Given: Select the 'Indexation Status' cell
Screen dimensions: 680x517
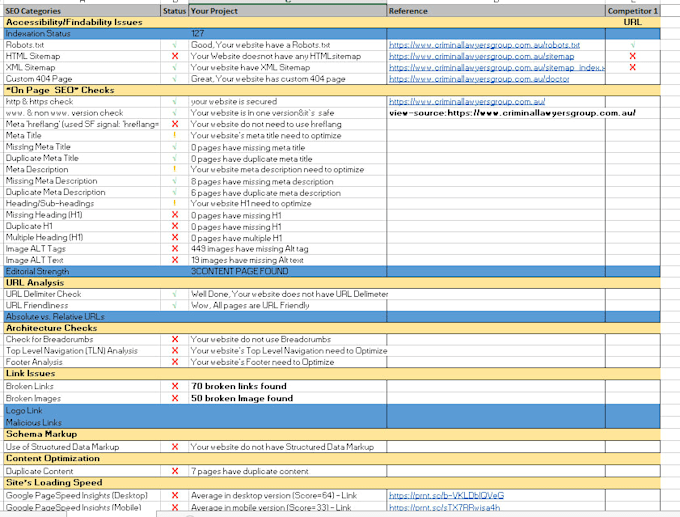Looking at the screenshot, I should point(82,33).
